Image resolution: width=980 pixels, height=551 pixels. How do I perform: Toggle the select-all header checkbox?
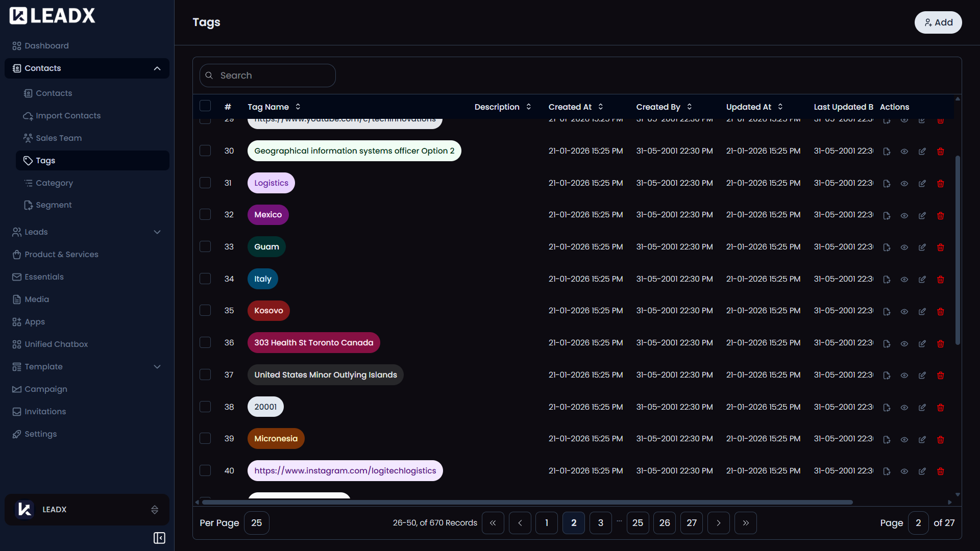point(205,106)
